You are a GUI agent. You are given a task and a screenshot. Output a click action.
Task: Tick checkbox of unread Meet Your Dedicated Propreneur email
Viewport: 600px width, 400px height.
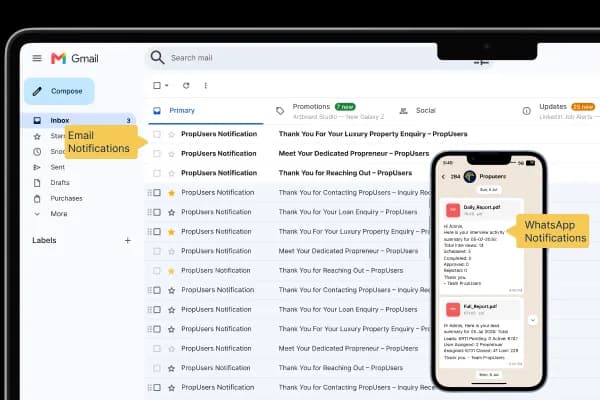[x=157, y=153]
